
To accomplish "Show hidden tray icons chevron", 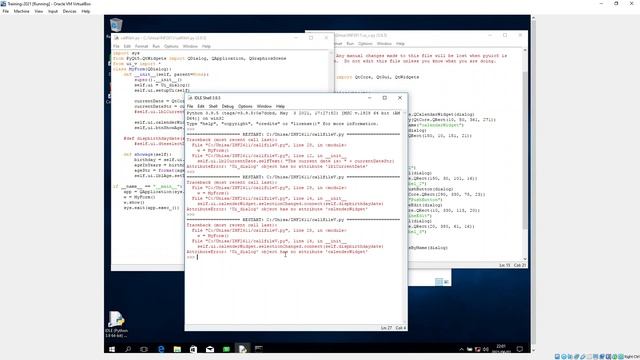I will coord(461,349).
